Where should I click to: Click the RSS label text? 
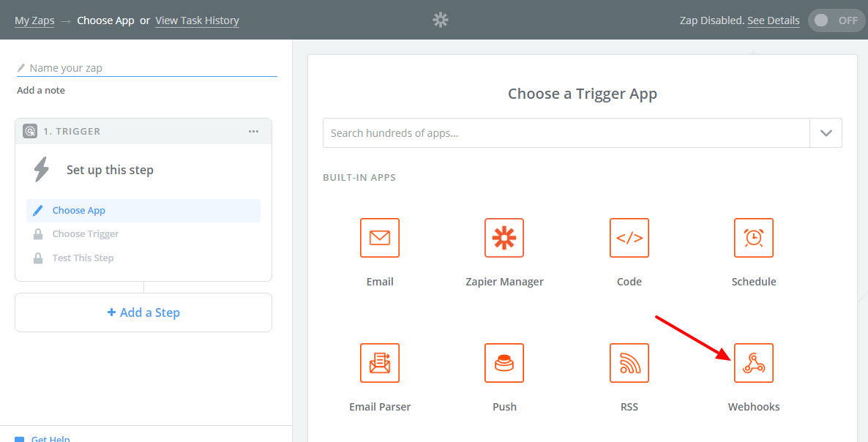tap(629, 407)
